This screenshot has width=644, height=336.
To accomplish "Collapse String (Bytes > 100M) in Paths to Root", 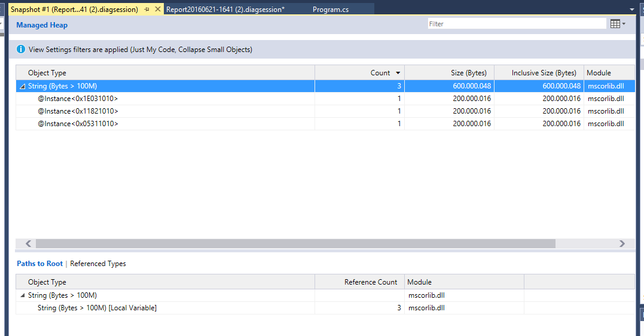I will click(23, 295).
